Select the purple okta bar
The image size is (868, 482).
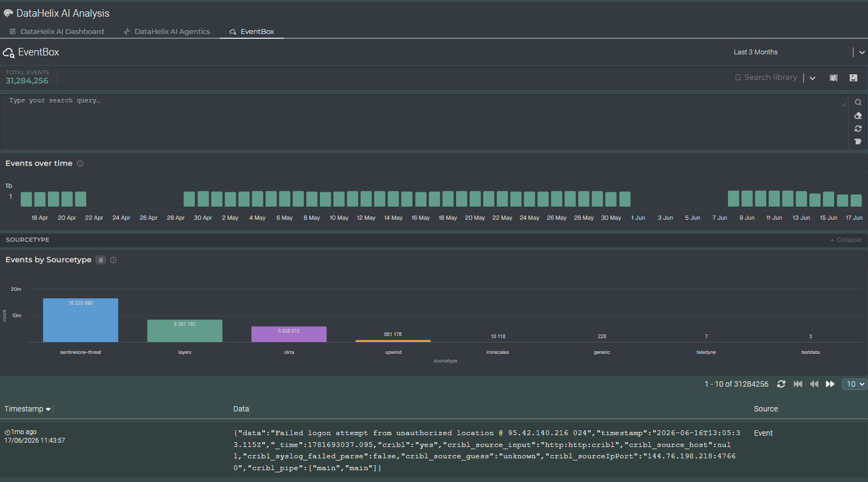pos(289,334)
